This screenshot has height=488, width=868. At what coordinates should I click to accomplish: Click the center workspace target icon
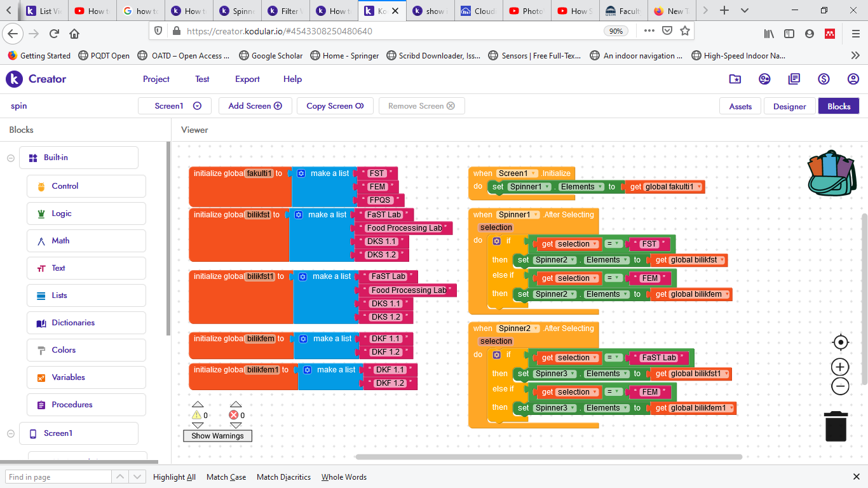[840, 342]
